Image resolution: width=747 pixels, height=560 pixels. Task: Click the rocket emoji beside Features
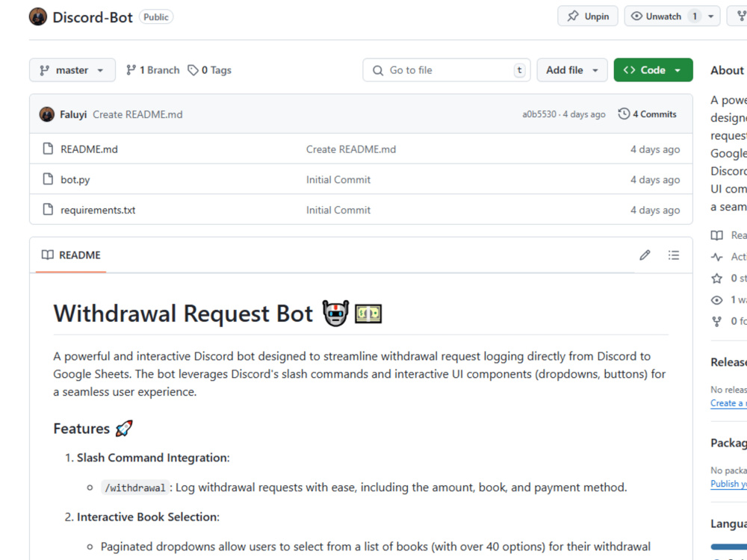[x=124, y=429]
